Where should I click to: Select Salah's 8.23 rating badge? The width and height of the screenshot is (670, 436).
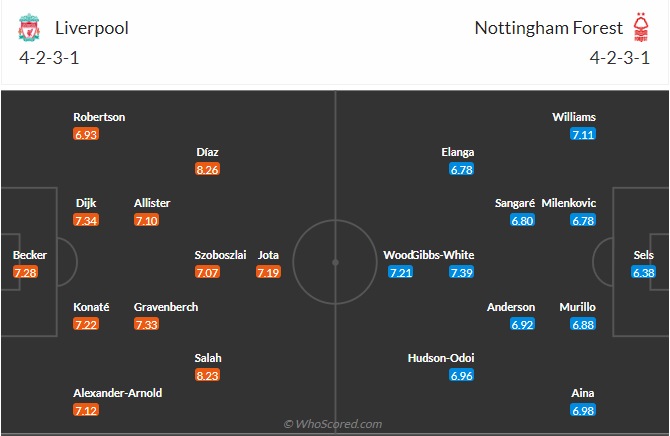point(208,375)
